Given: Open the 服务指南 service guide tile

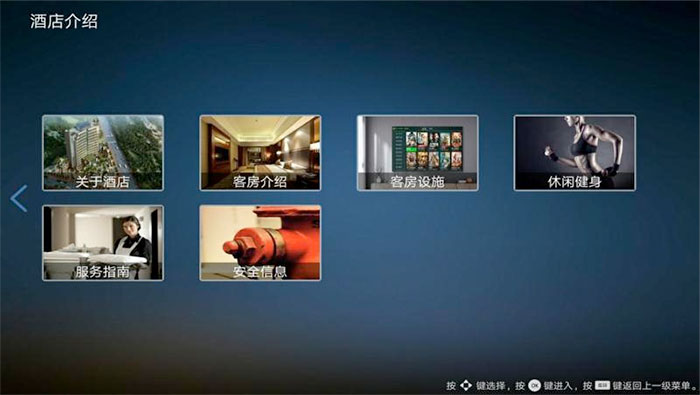Looking at the screenshot, I should tap(103, 243).
